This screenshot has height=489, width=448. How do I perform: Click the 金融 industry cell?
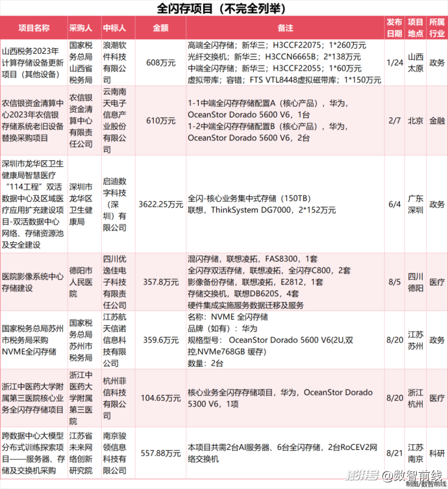click(437, 121)
